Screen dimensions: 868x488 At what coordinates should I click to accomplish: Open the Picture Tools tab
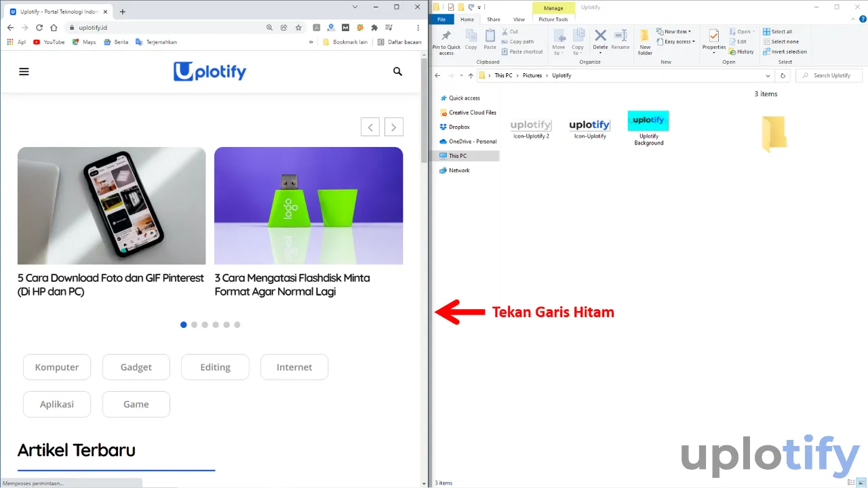pyautogui.click(x=553, y=19)
